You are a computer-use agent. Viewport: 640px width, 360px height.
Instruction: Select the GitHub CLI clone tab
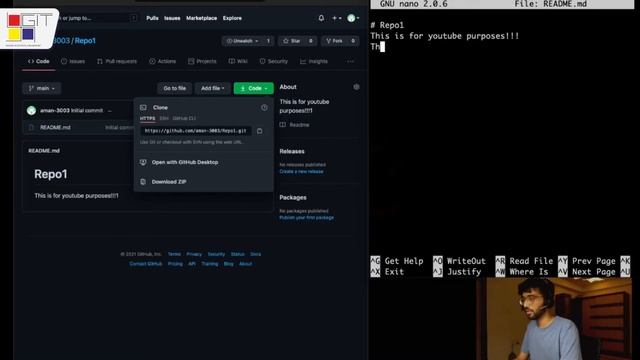coord(184,118)
